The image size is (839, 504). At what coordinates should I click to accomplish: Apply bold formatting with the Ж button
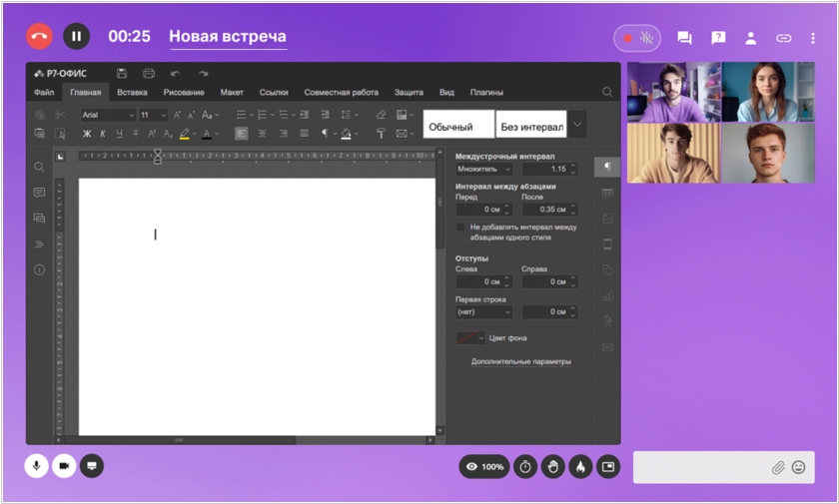[87, 134]
